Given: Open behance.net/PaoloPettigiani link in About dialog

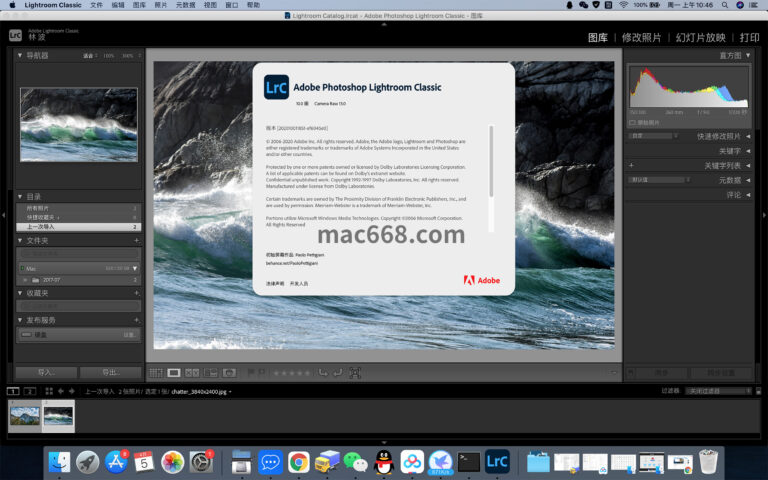Looking at the screenshot, I should tap(292, 263).
